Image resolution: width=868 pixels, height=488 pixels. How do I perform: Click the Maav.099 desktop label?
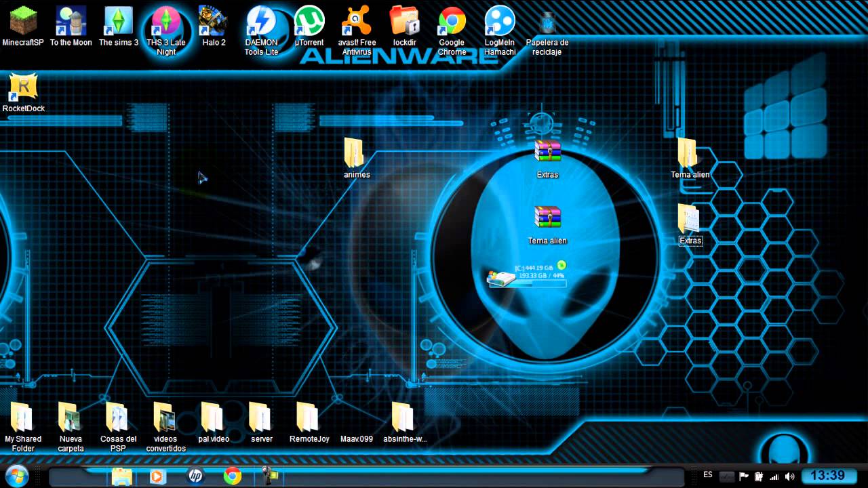click(357, 439)
